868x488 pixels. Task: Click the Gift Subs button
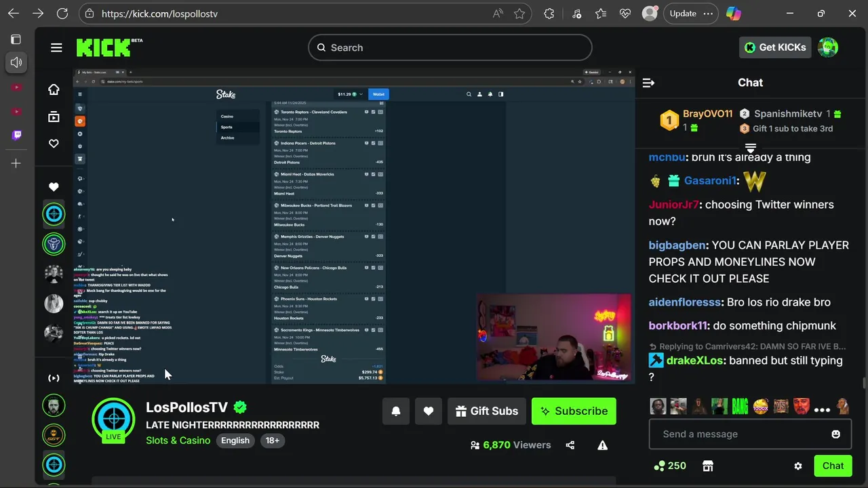pyautogui.click(x=487, y=411)
